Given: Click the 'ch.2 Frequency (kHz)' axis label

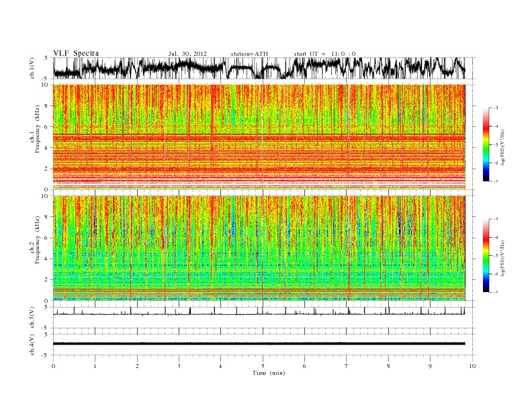Looking at the screenshot, I should coord(35,240).
